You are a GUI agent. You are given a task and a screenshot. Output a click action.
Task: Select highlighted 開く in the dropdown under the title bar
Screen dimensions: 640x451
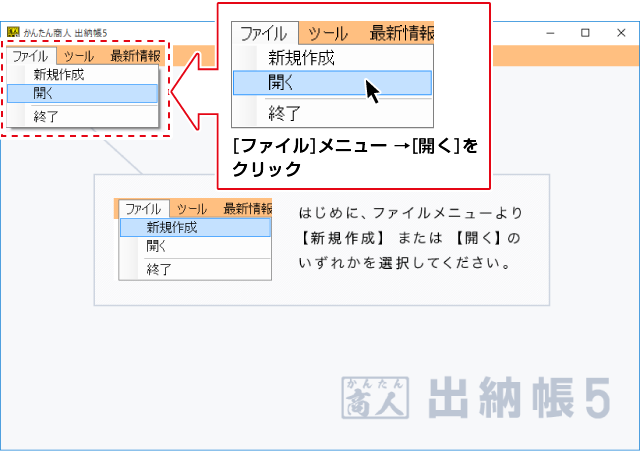pyautogui.click(x=82, y=93)
